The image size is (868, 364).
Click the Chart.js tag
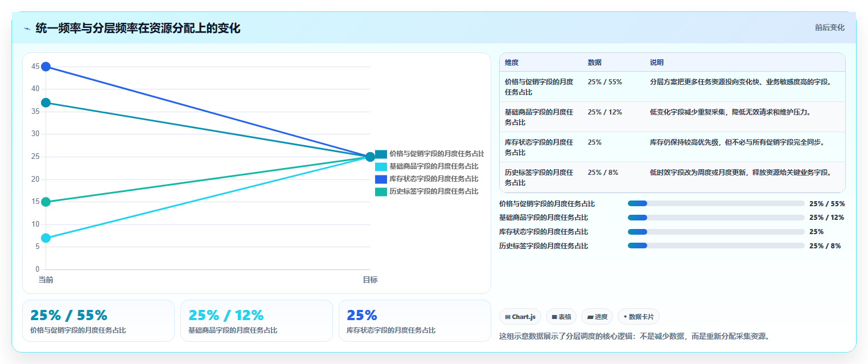tap(520, 317)
